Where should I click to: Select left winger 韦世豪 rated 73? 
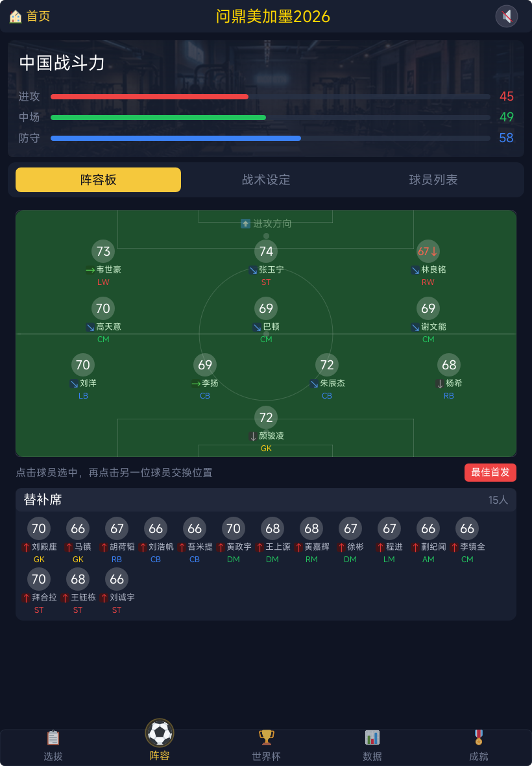(x=103, y=263)
